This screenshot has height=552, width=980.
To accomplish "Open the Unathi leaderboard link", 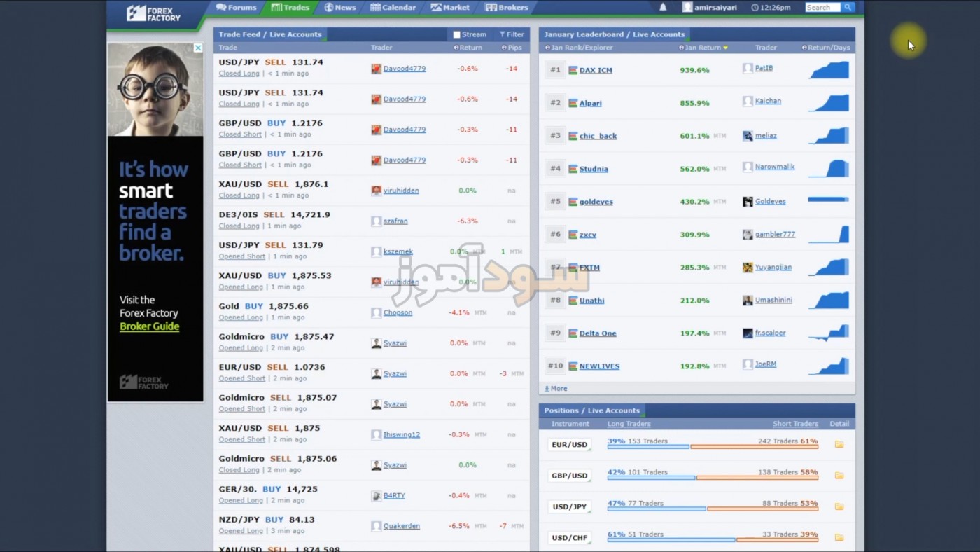I will click(x=591, y=301).
